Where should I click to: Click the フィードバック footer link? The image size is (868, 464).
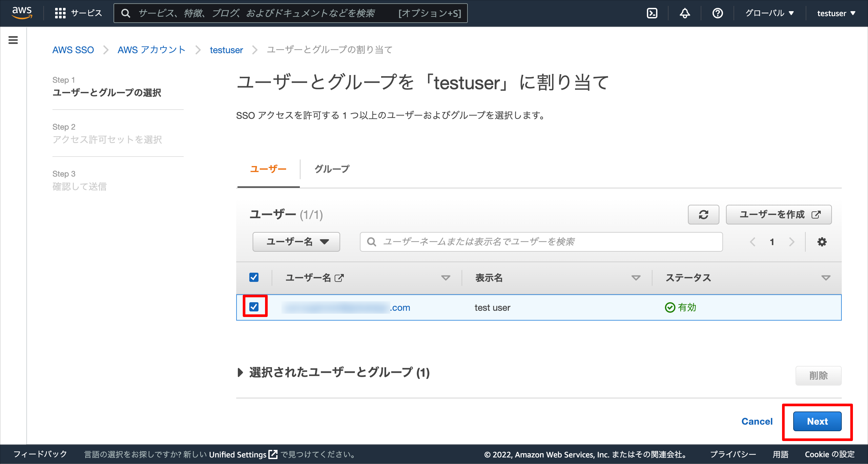tap(40, 454)
